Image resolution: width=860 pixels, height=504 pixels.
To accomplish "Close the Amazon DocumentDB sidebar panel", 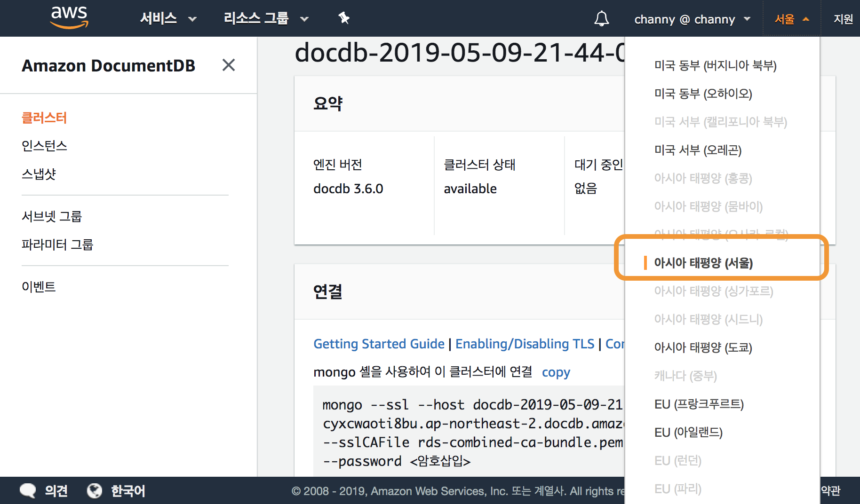I will click(x=229, y=65).
